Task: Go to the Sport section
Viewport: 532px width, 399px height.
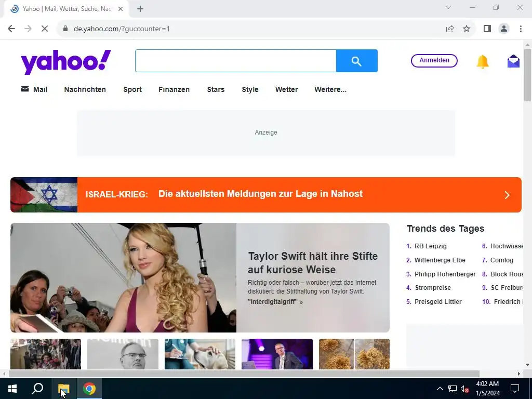Action: click(132, 89)
